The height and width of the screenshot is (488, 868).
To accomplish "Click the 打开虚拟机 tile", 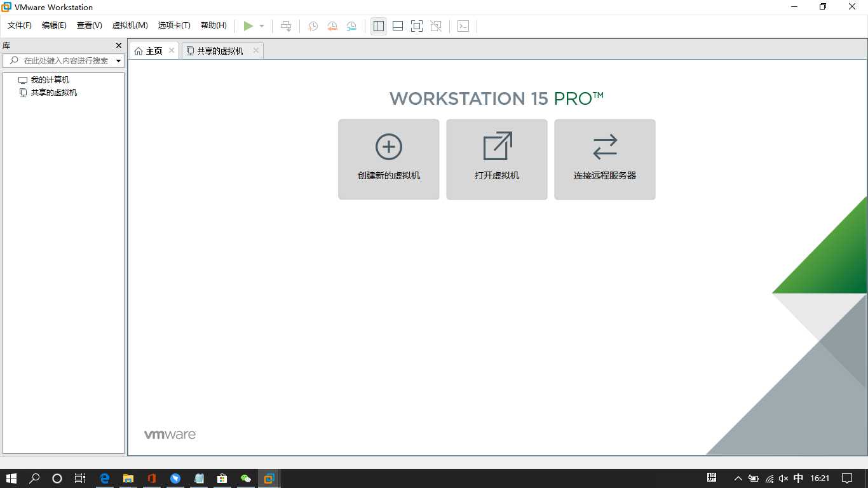I will tap(497, 159).
